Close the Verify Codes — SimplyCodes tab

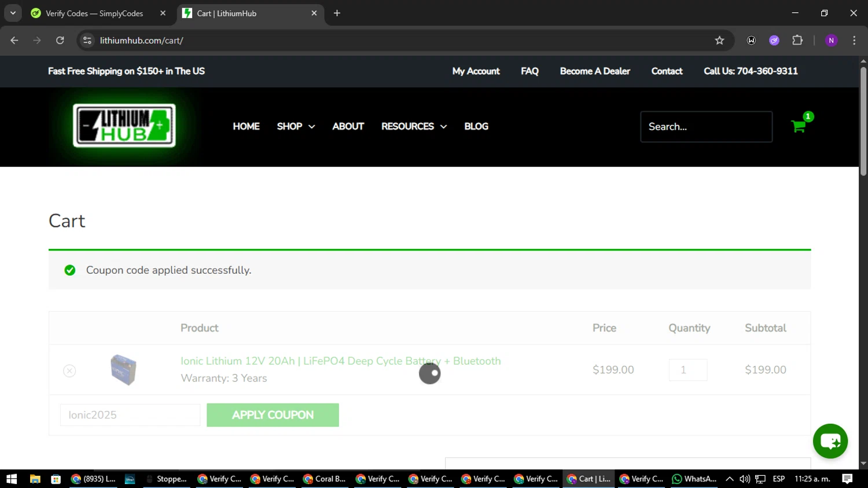(x=163, y=13)
